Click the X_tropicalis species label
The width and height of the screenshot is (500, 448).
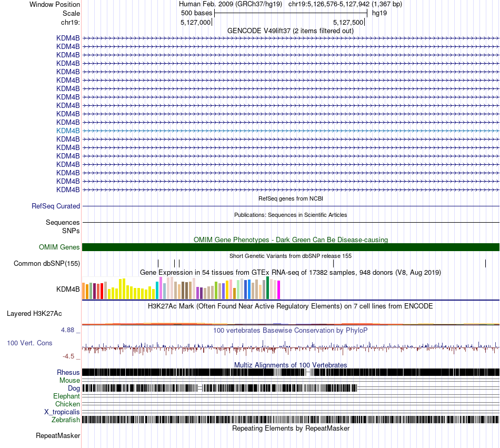click(x=62, y=412)
